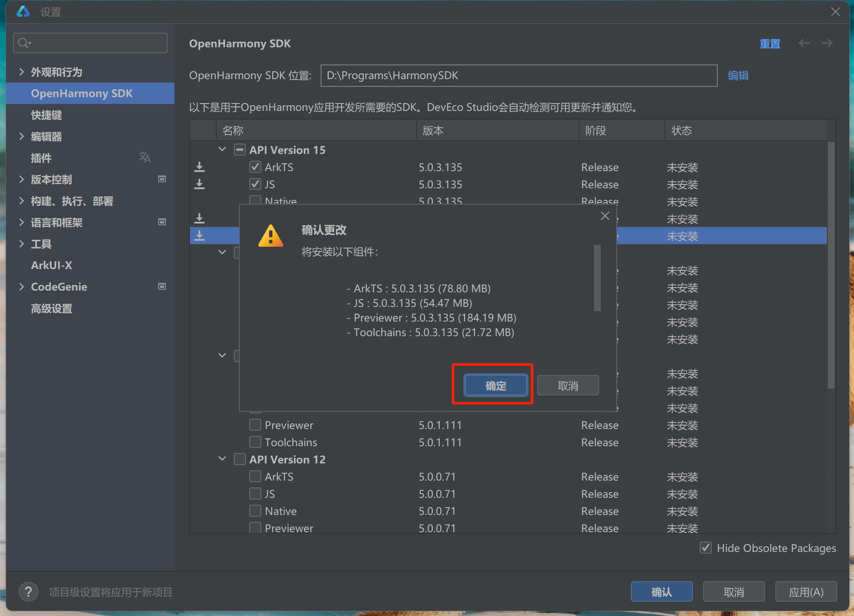Click the download icon beside JS row
Screen dimensions: 854x616
[x=199, y=184]
